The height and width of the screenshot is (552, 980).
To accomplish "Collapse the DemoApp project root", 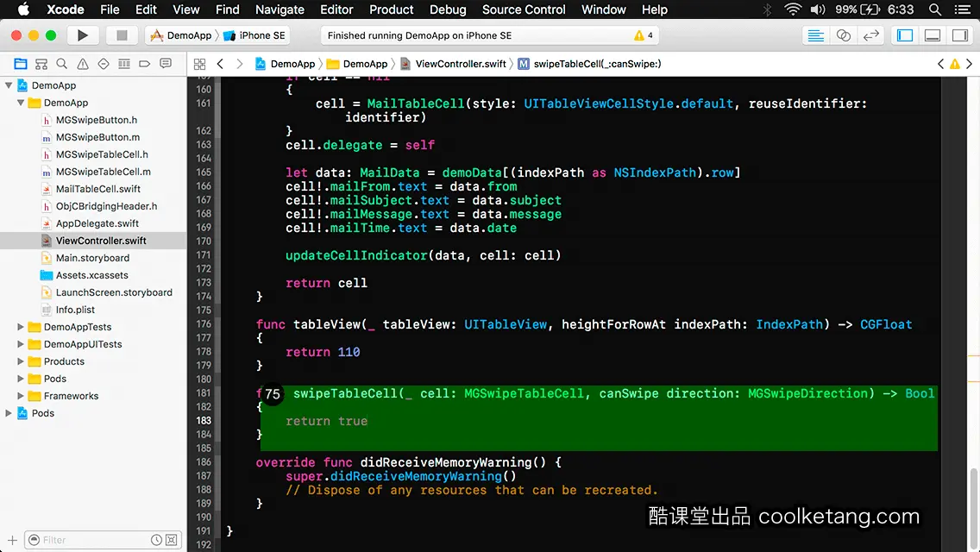I will [x=9, y=85].
